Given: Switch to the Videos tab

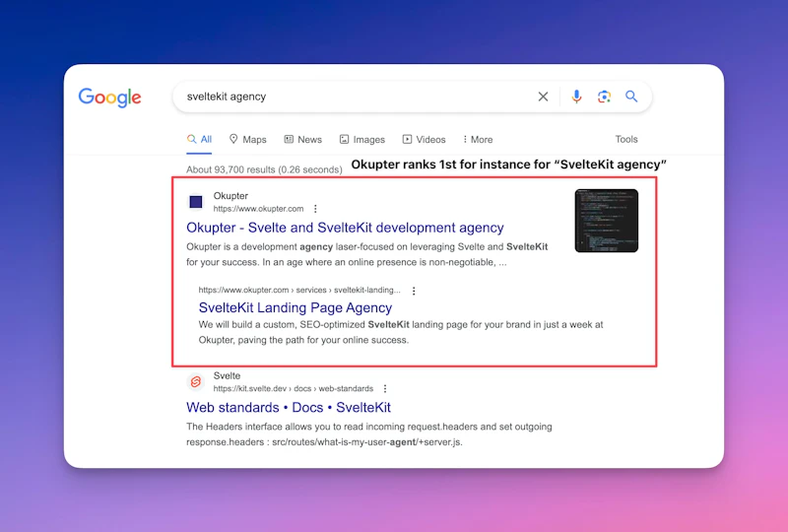Looking at the screenshot, I should [425, 139].
